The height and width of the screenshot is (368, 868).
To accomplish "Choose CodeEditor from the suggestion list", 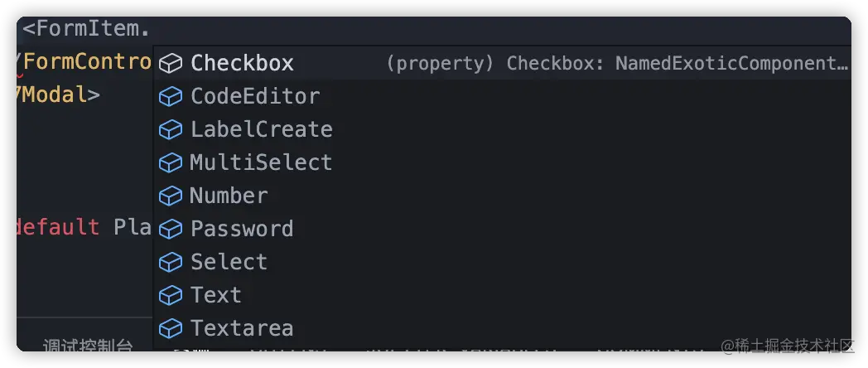I will 255,97.
